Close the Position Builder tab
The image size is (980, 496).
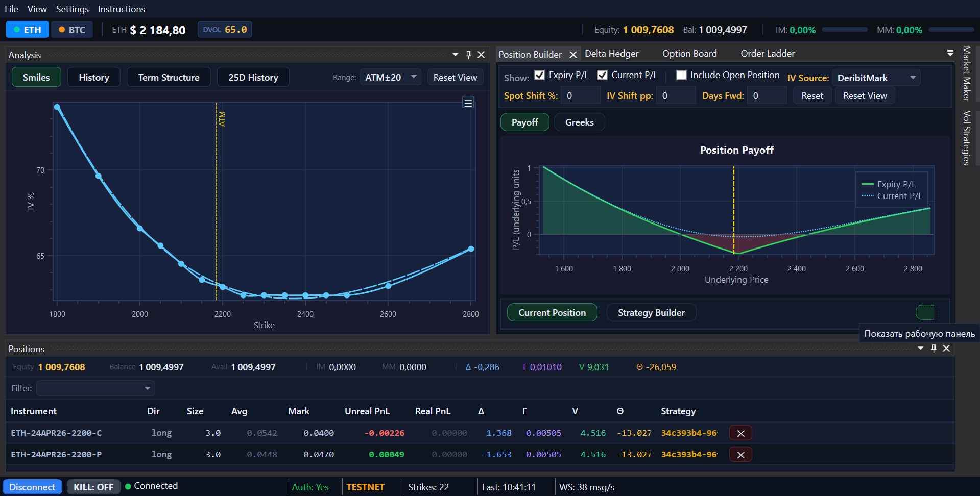[573, 55]
